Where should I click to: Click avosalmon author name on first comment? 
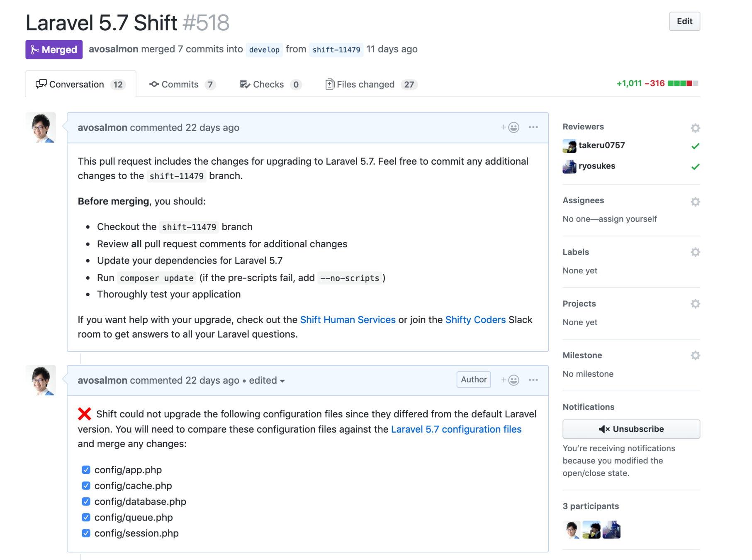[102, 127]
